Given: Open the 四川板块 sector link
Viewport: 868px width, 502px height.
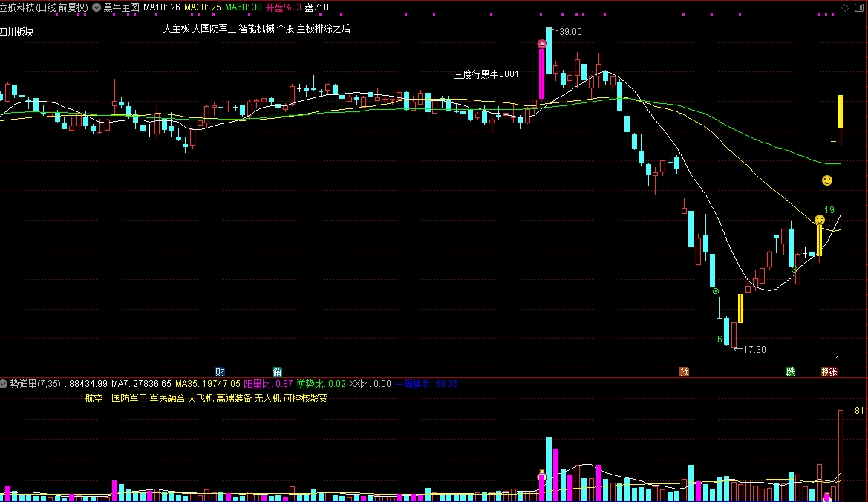Looking at the screenshot, I should 18,32.
